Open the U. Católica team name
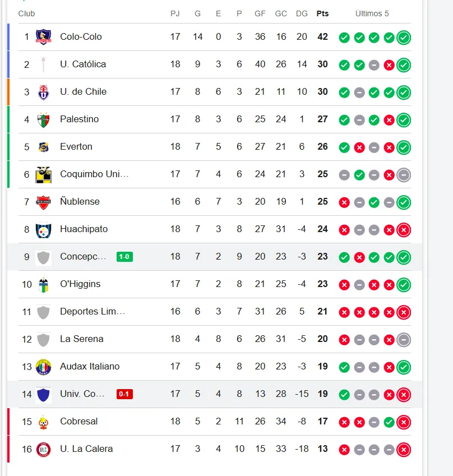The height and width of the screenshot is (476, 453). 83,64
